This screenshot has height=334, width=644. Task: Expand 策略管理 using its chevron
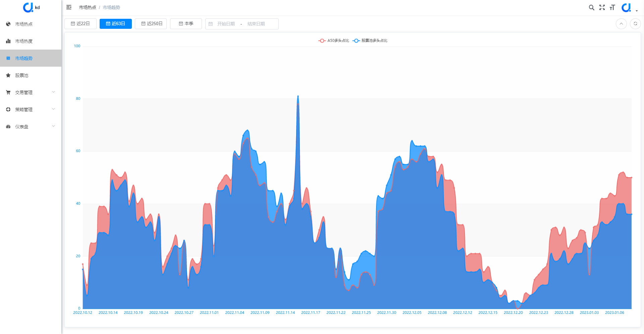[53, 109]
